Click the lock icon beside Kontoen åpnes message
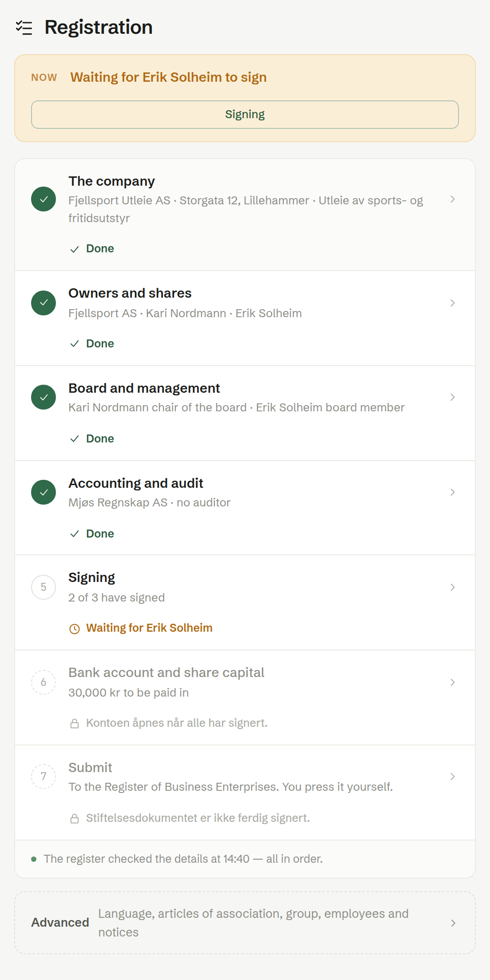Image resolution: width=490 pixels, height=980 pixels. (75, 724)
